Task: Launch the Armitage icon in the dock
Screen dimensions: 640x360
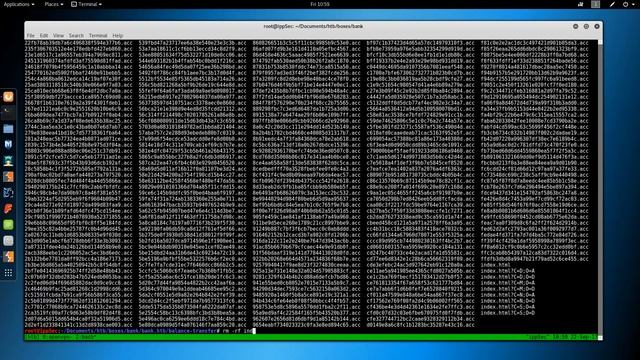Action: click(x=8, y=161)
